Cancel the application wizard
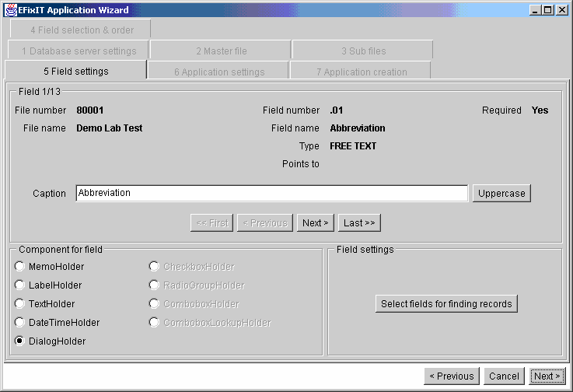 tap(504, 376)
